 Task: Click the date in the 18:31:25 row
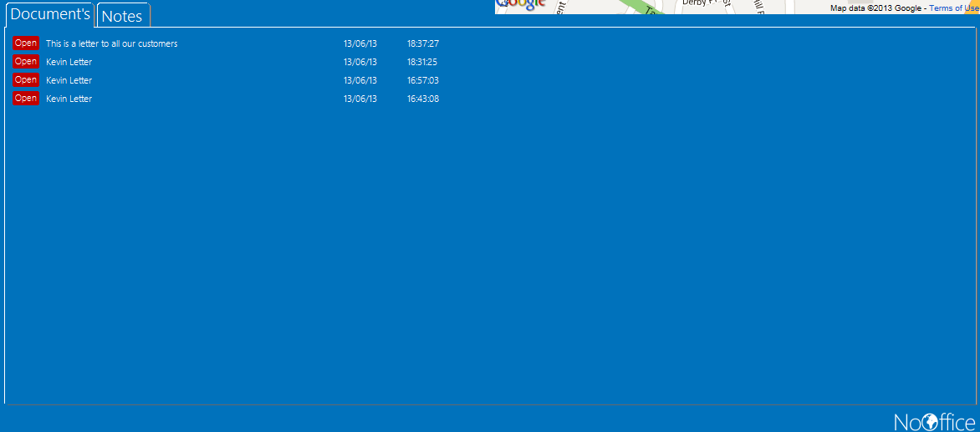click(360, 62)
